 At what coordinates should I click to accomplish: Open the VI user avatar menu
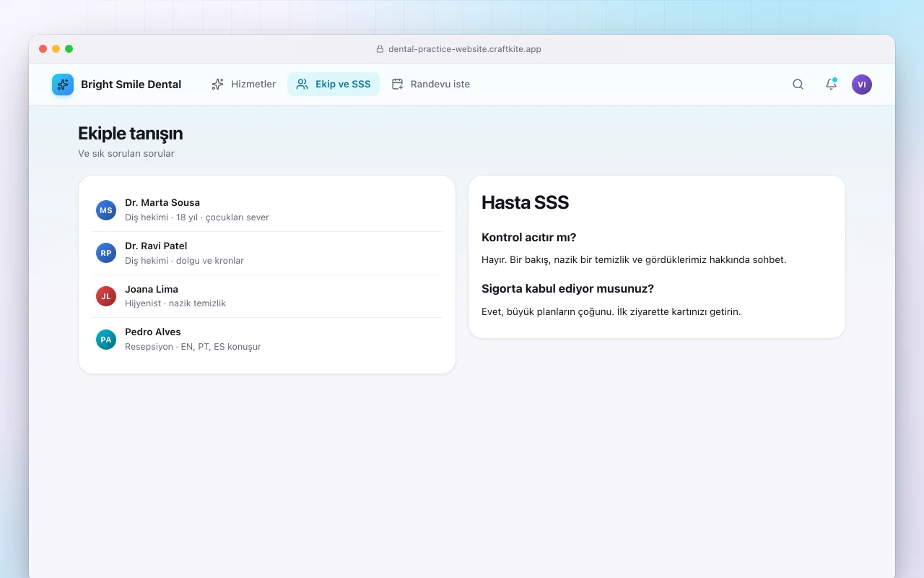coord(862,85)
